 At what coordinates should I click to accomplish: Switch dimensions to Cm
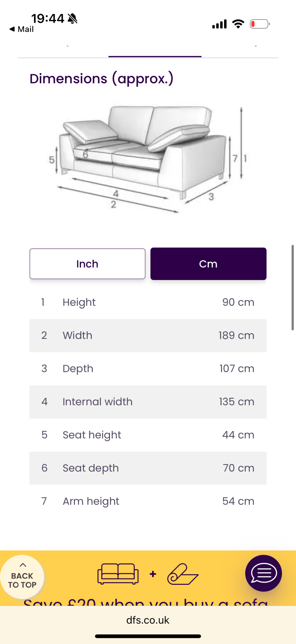(x=208, y=264)
